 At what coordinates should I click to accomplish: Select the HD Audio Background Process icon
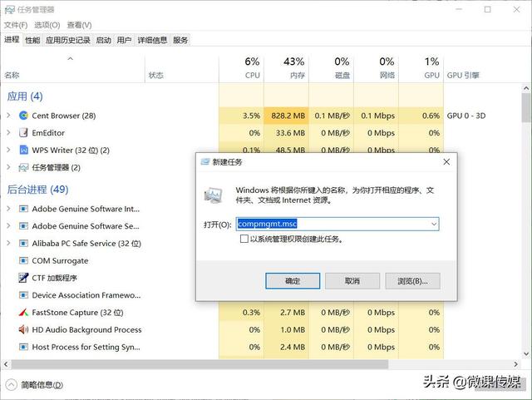pyautogui.click(x=24, y=330)
